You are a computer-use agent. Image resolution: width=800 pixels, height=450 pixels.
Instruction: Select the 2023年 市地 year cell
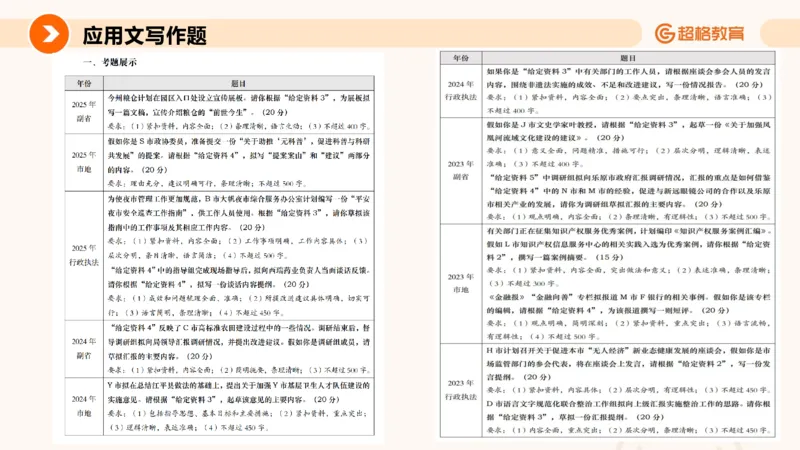461,283
